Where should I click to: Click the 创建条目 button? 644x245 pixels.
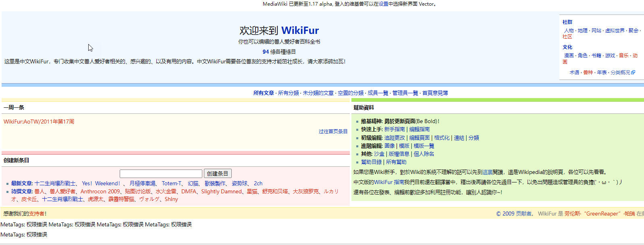pos(217,174)
